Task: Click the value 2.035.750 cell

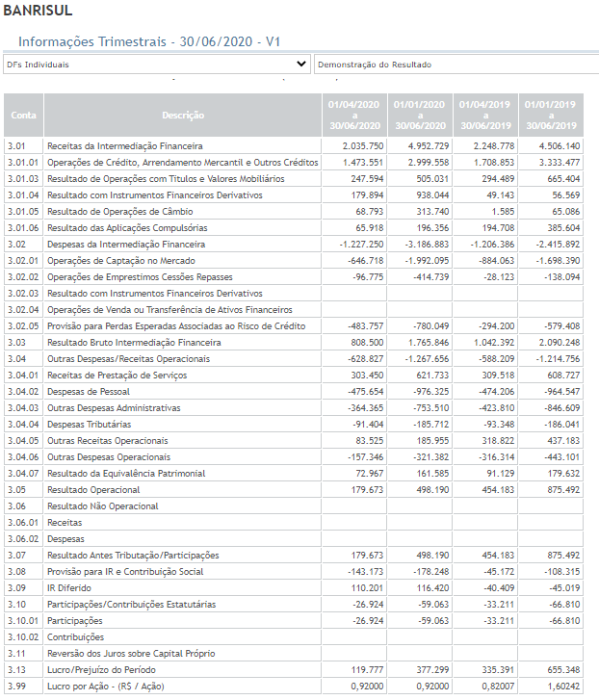Action: [x=354, y=146]
